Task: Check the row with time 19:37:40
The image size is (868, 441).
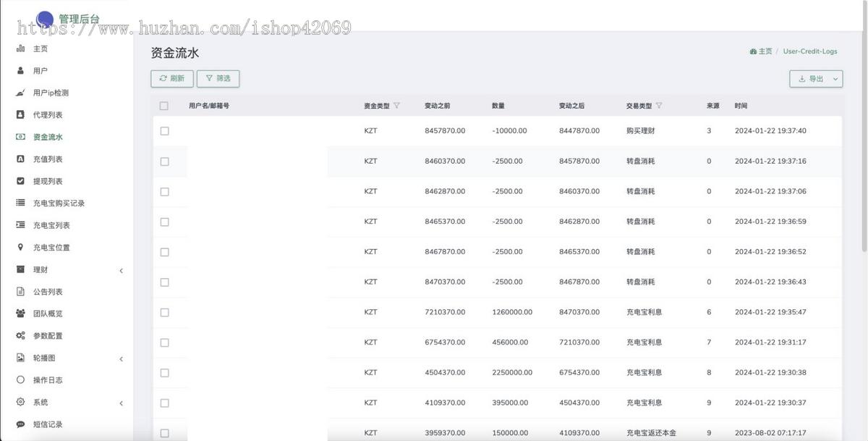Action: pos(164,131)
